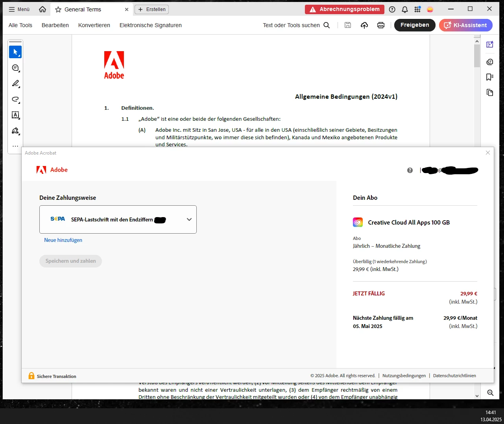Open the Konvertieren menu
The image size is (504, 424).
click(94, 25)
